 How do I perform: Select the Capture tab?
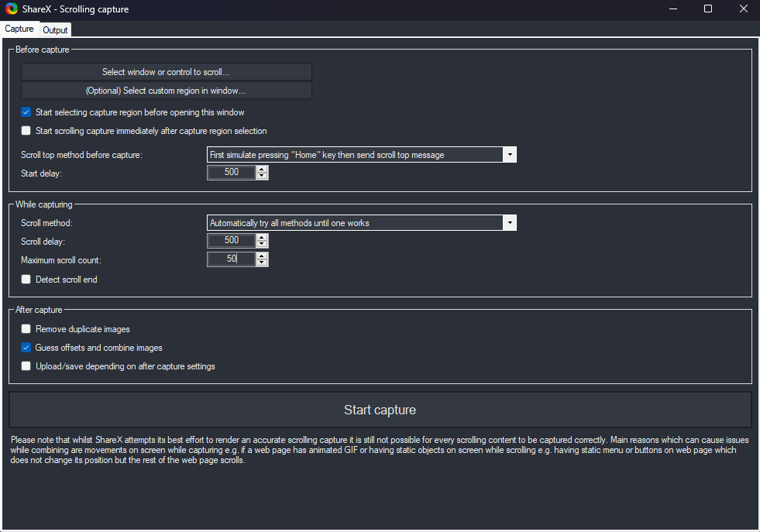coord(19,29)
